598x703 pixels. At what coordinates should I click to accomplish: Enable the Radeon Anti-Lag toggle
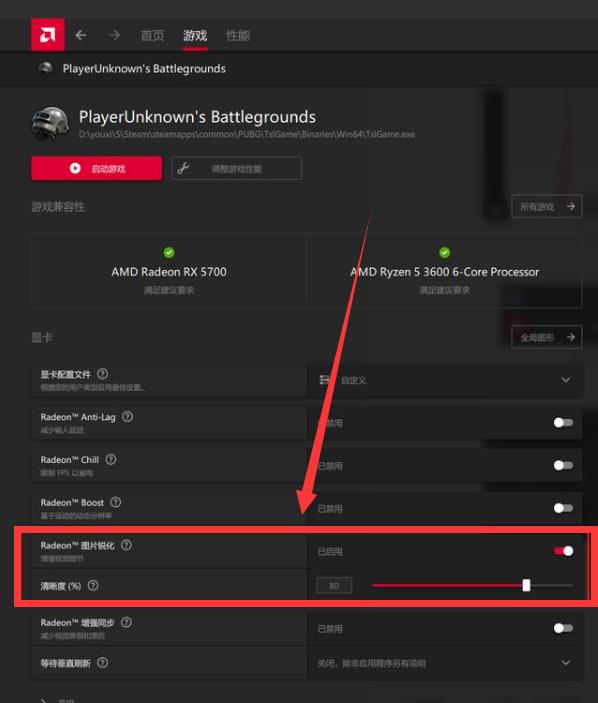point(563,422)
